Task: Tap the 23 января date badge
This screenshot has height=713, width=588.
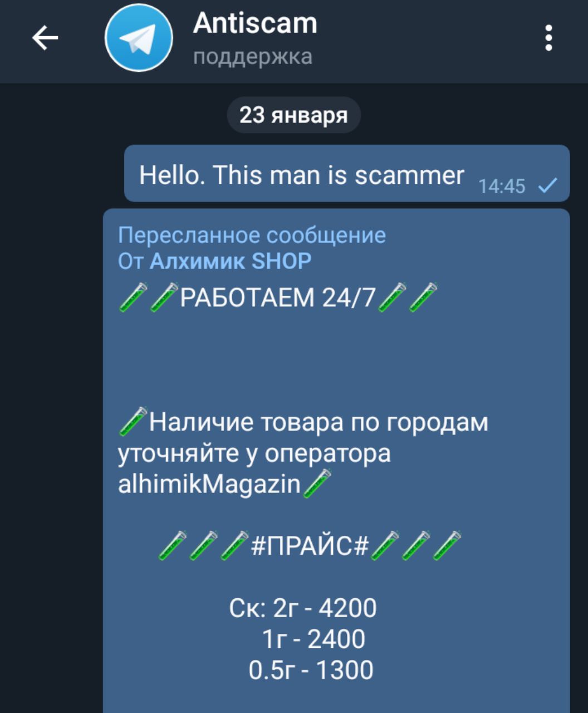Action: pyautogui.click(x=293, y=115)
